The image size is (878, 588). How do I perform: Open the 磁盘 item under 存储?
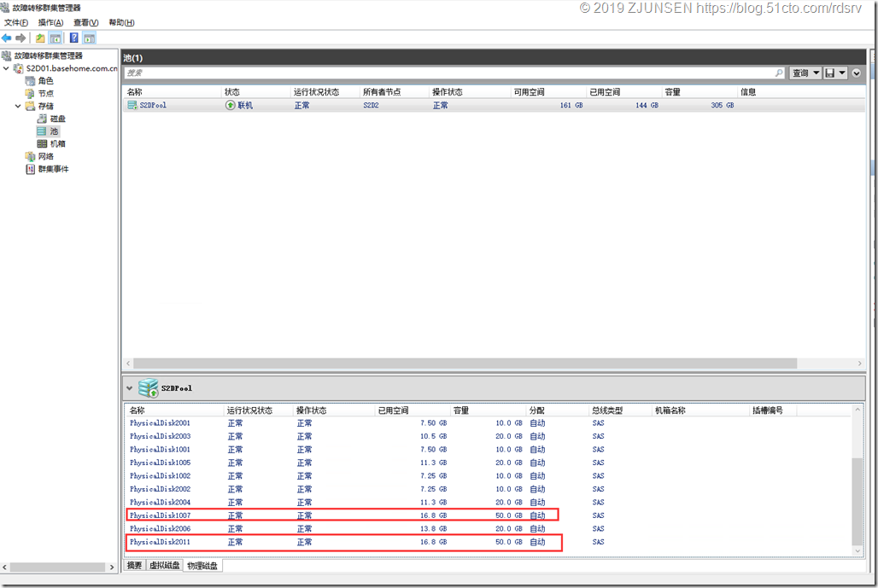coord(58,119)
